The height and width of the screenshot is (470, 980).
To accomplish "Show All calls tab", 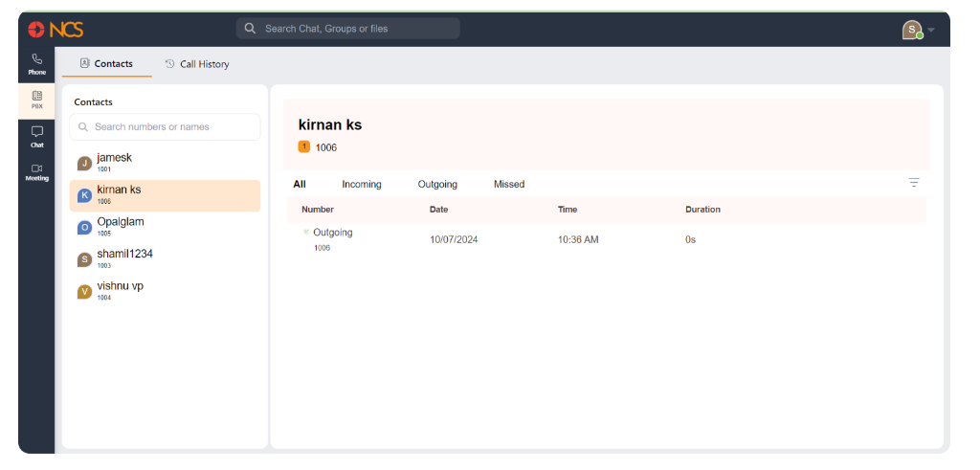I will pyautogui.click(x=300, y=185).
